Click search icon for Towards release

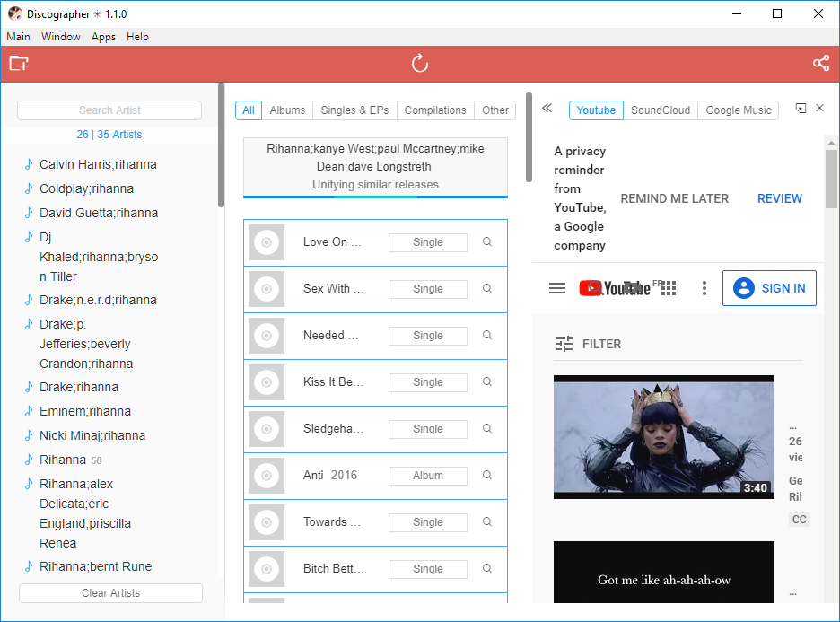tap(487, 521)
